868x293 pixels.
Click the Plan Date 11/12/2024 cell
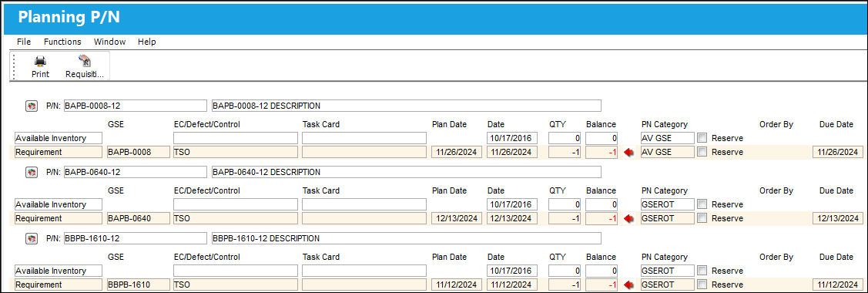(457, 285)
